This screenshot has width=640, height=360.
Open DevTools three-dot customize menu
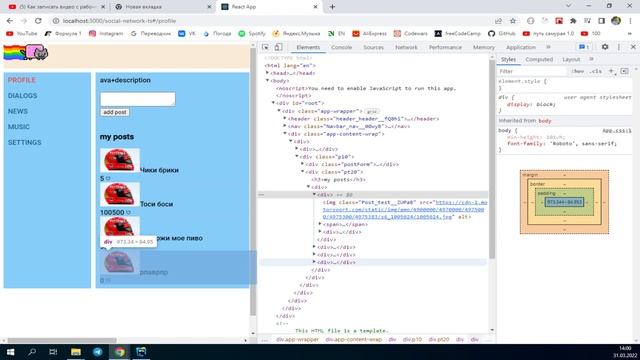(x=619, y=47)
